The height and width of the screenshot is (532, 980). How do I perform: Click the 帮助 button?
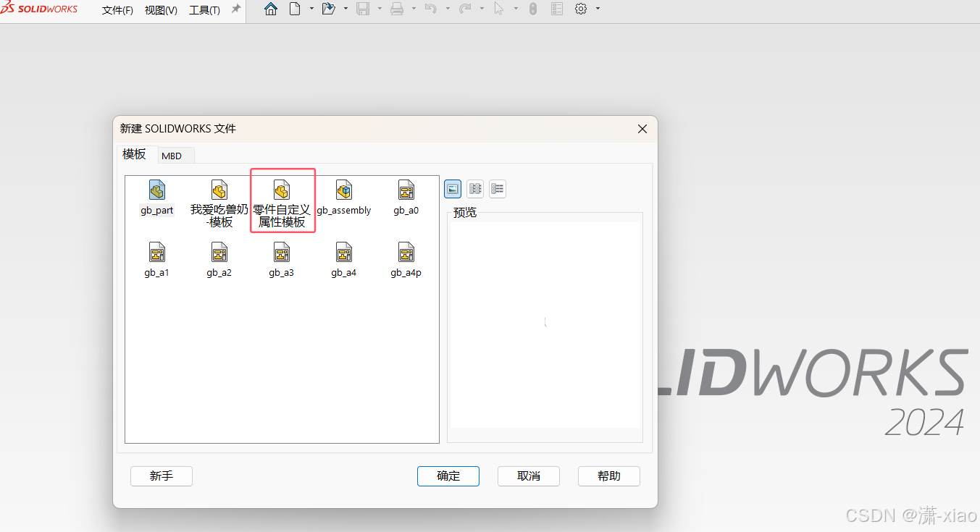pyautogui.click(x=609, y=476)
